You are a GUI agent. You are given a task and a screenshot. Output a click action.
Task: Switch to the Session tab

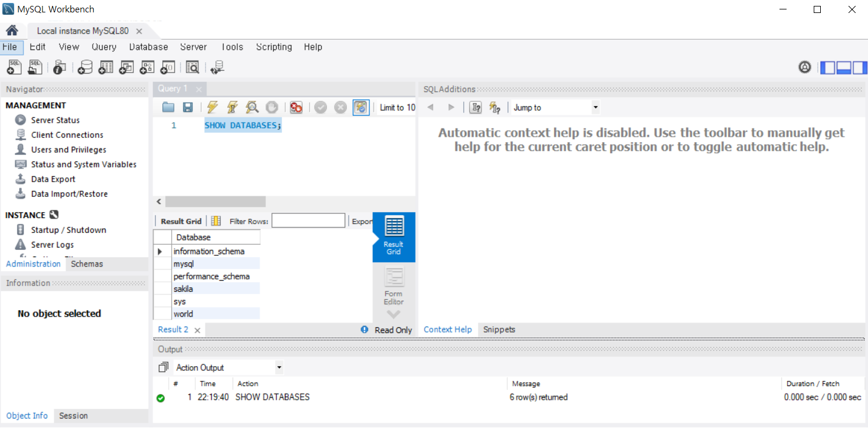click(73, 416)
